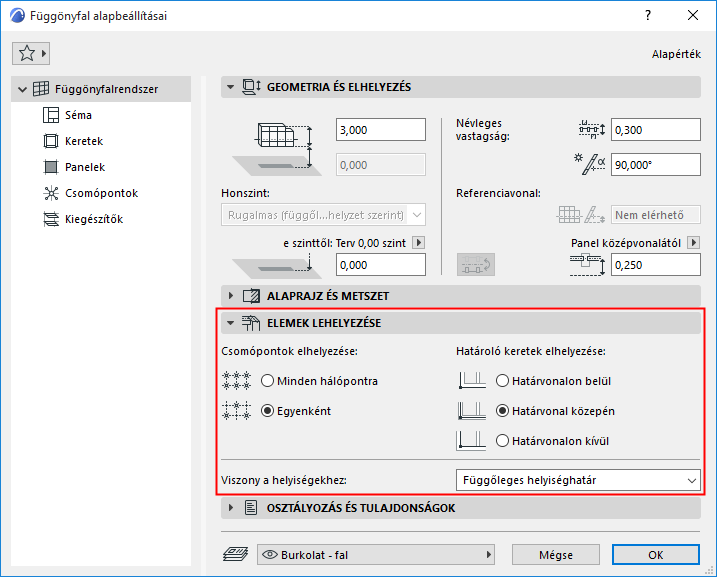
Task: Select the Keretek frame icon
Action: (51, 141)
